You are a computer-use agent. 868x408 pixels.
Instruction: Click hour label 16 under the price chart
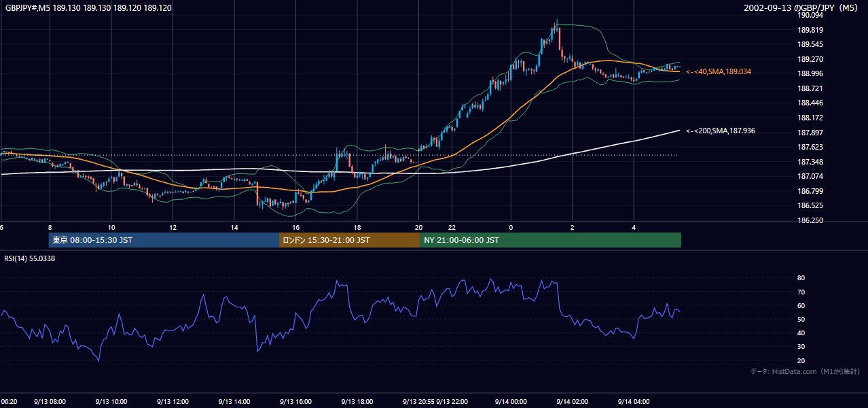(x=295, y=228)
